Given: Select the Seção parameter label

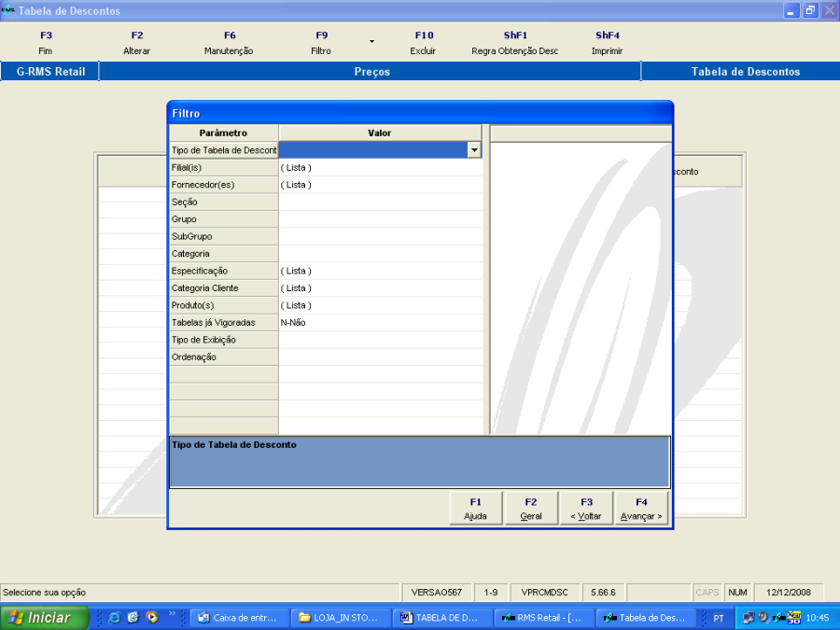Looking at the screenshot, I should tap(224, 202).
